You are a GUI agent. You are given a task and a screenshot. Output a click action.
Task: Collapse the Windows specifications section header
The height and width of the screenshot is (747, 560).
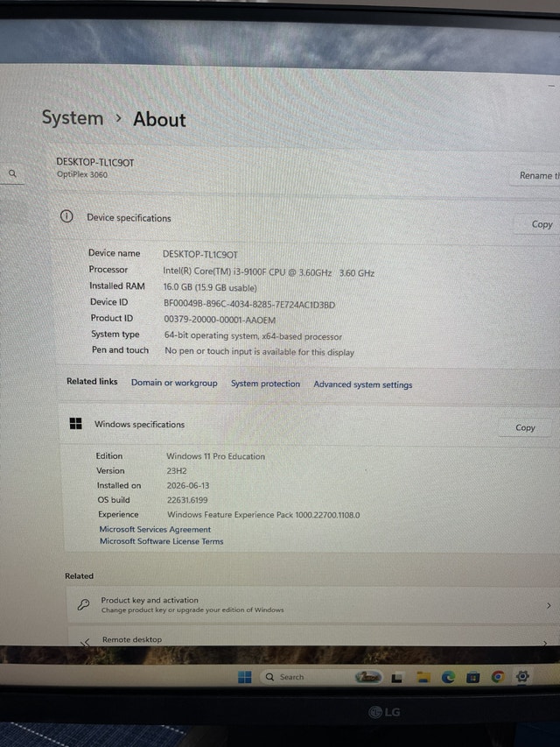point(310,426)
